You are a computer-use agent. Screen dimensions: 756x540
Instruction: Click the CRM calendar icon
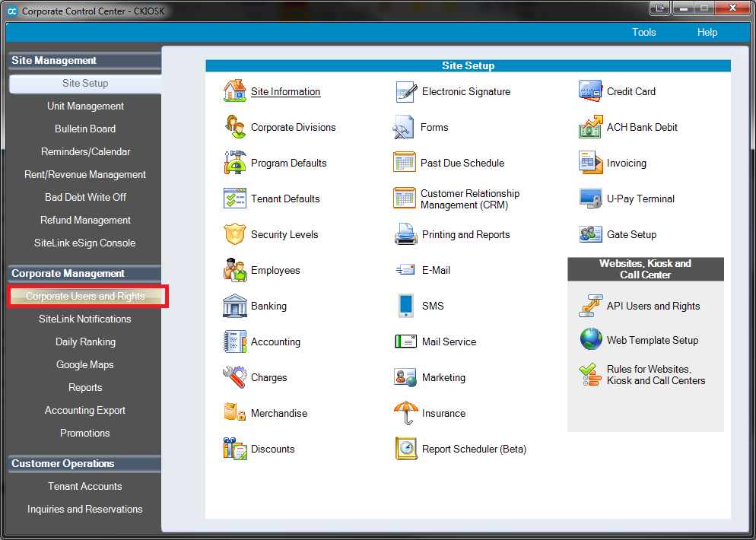click(x=404, y=199)
